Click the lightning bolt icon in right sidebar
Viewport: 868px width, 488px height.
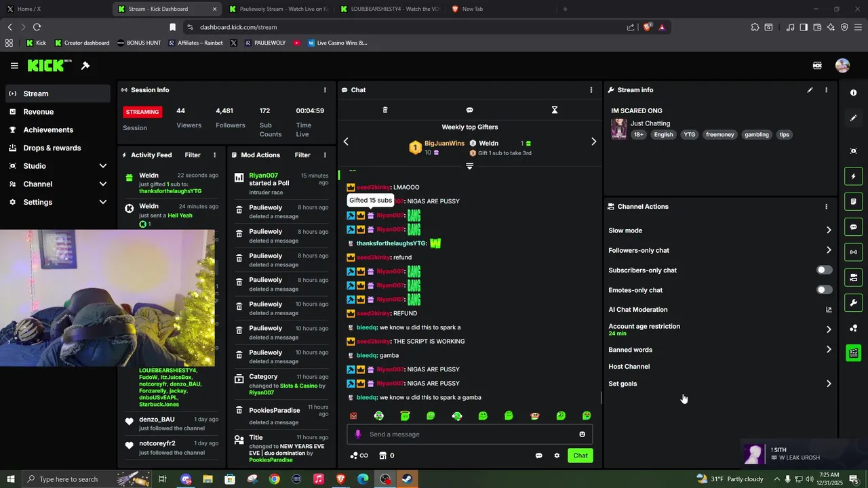pos(854,176)
